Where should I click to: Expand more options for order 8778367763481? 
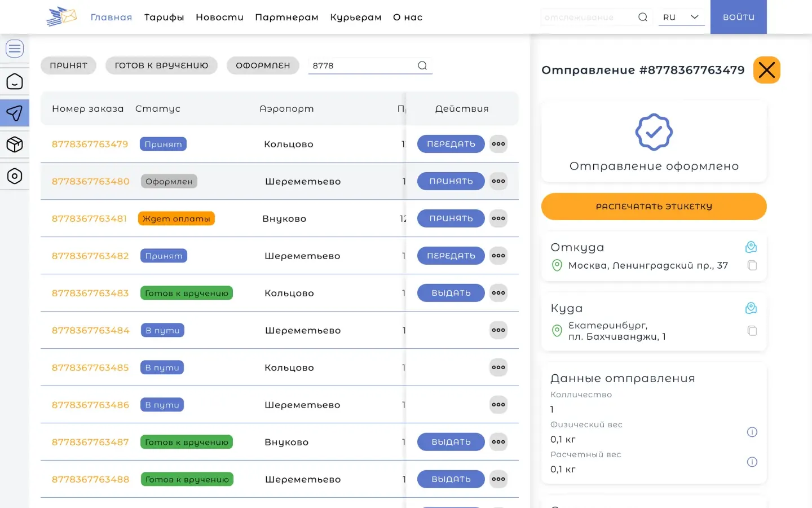[498, 218]
